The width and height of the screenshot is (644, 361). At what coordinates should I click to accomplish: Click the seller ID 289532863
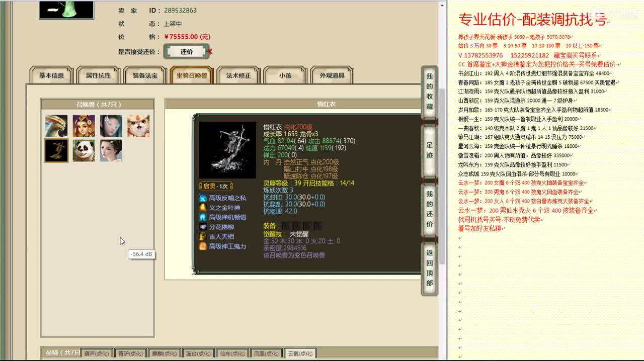(180, 10)
